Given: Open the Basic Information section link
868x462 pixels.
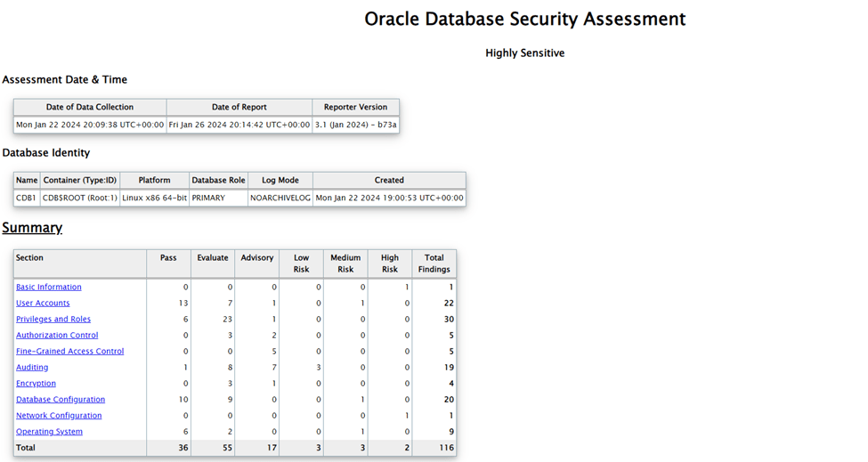Looking at the screenshot, I should [x=49, y=287].
